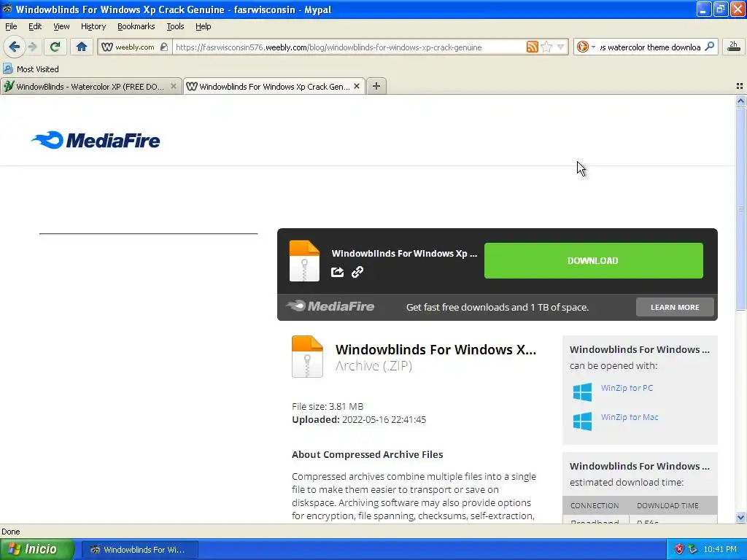Open the History menu
Image resolution: width=747 pixels, height=560 pixels.
point(93,26)
